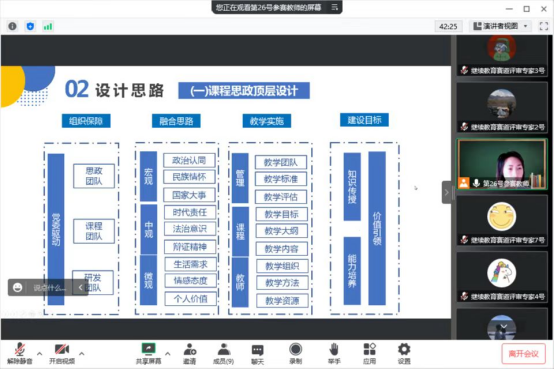This screenshot has height=370, width=554.
Task: Open the 成员(9) members list
Action: click(223, 353)
